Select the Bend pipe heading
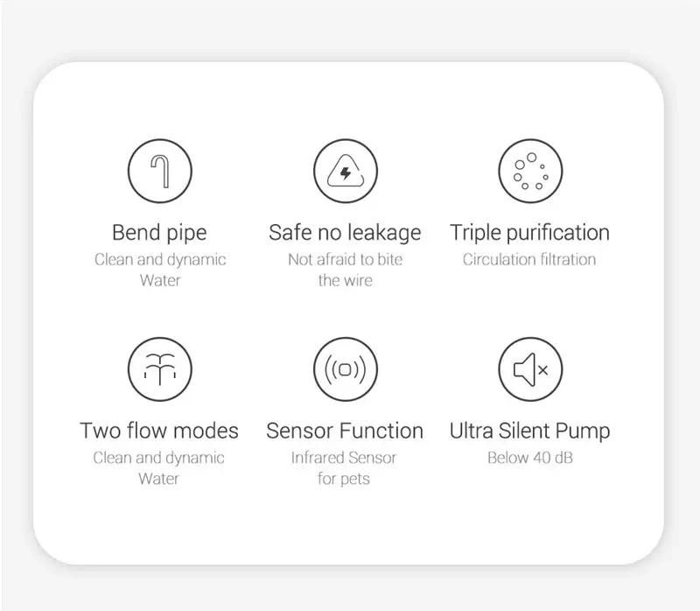700x611 pixels. pos(159,233)
